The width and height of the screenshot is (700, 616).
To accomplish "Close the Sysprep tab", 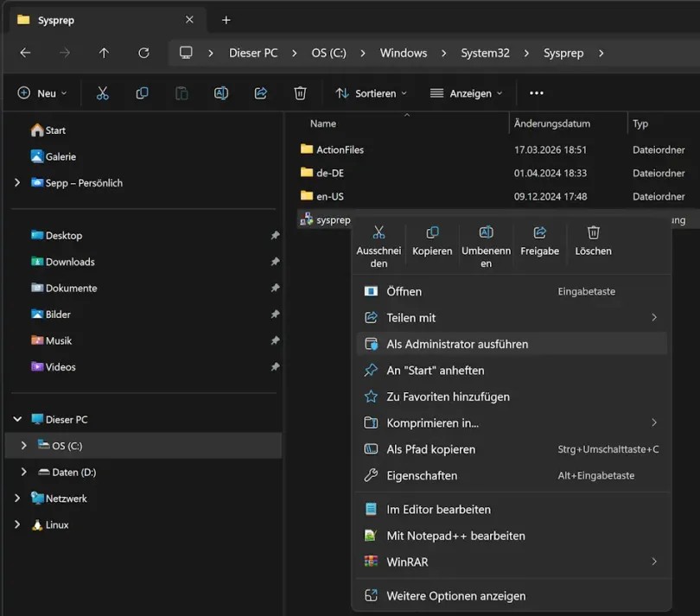I will tap(189, 20).
